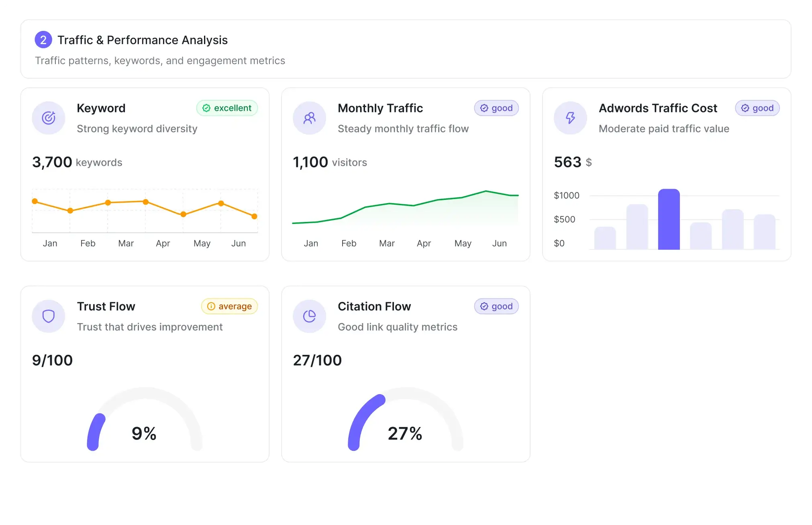The width and height of the screenshot is (812, 525).
Task: Click the Traffic & Performance Analysis heading
Action: click(x=143, y=40)
